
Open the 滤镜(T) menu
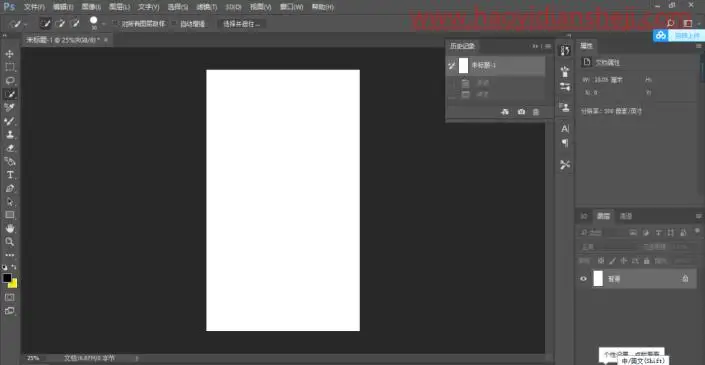coord(207,7)
